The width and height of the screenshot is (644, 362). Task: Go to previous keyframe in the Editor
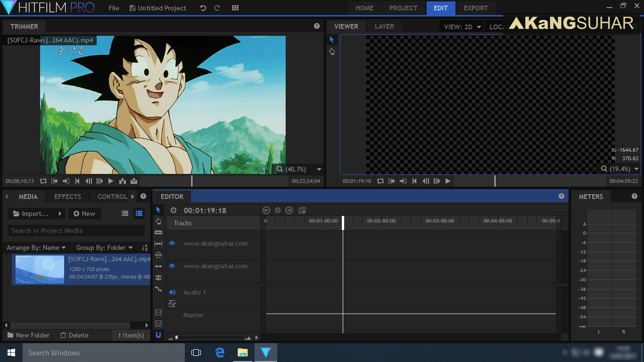pos(266,210)
